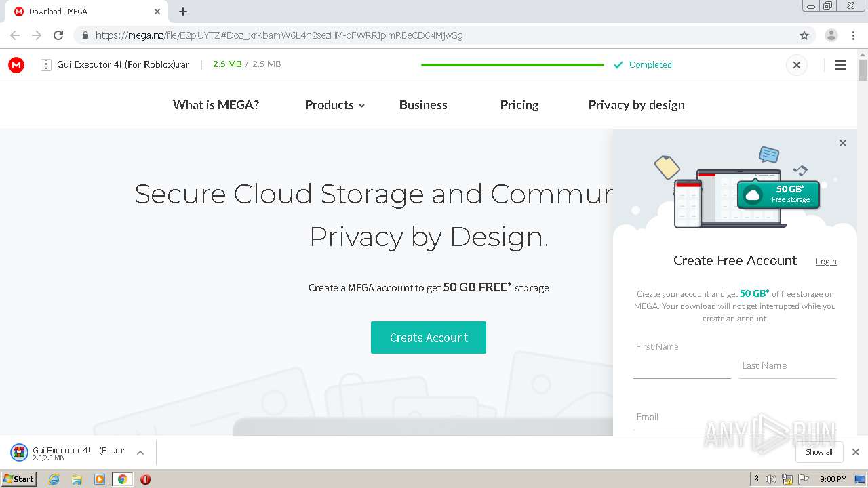The height and width of the screenshot is (488, 868).
Task: Open the MEGA hamburger menu
Action: click(841, 65)
